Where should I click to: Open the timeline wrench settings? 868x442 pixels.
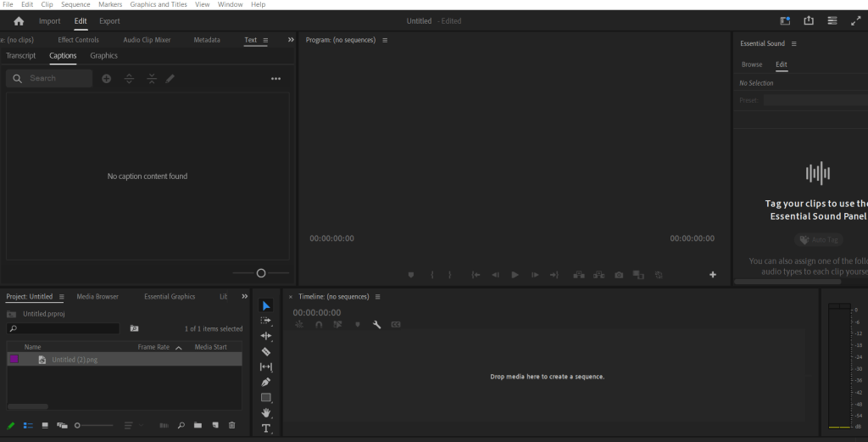pos(376,324)
